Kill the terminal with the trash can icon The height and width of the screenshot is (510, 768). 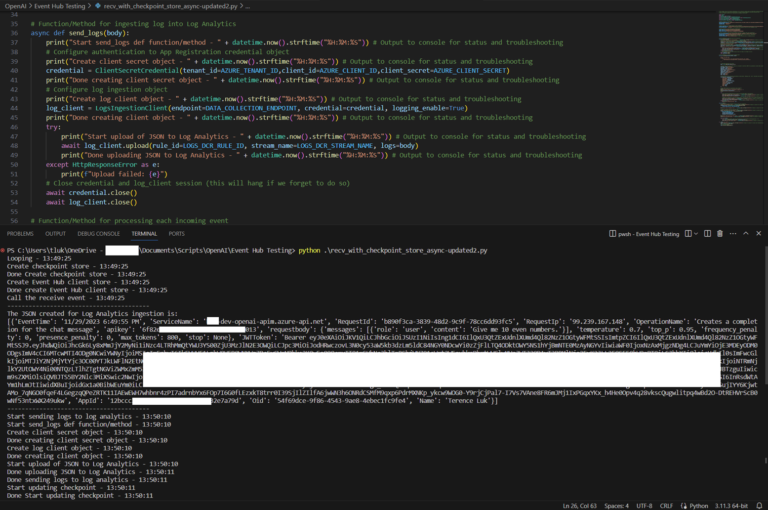click(x=720, y=234)
